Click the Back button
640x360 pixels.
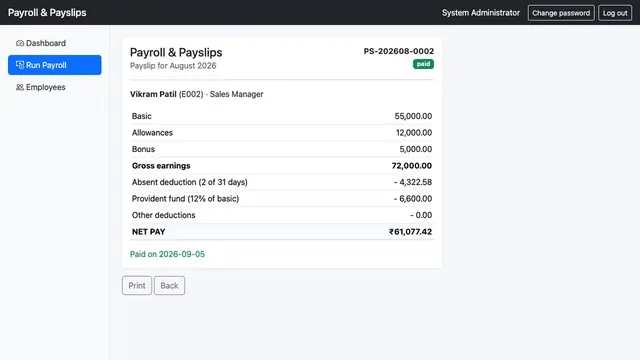pyautogui.click(x=169, y=285)
